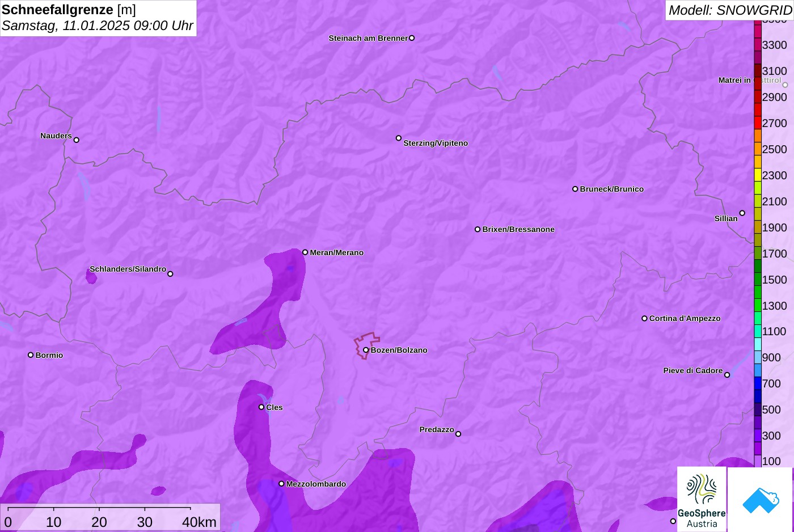Click the red Bolzano municipality outline
794x532 pixels.
pos(366,345)
